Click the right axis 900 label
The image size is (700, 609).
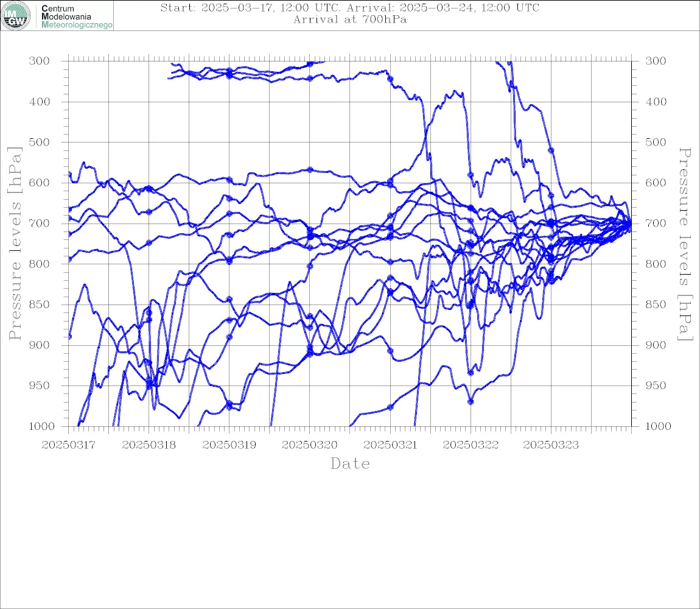coord(656,345)
